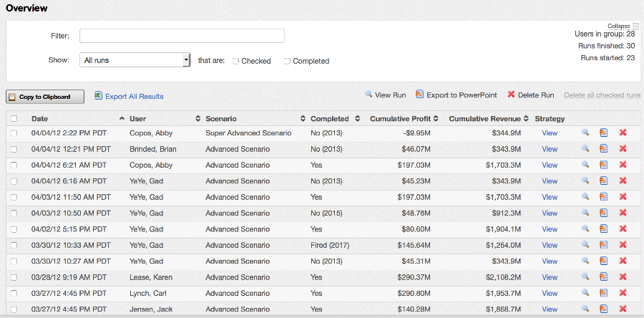
Task: Click the Strategy column header
Action: [x=550, y=119]
